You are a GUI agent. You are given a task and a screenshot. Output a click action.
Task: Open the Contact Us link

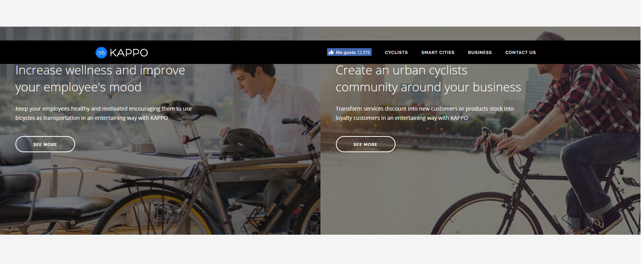(x=520, y=52)
